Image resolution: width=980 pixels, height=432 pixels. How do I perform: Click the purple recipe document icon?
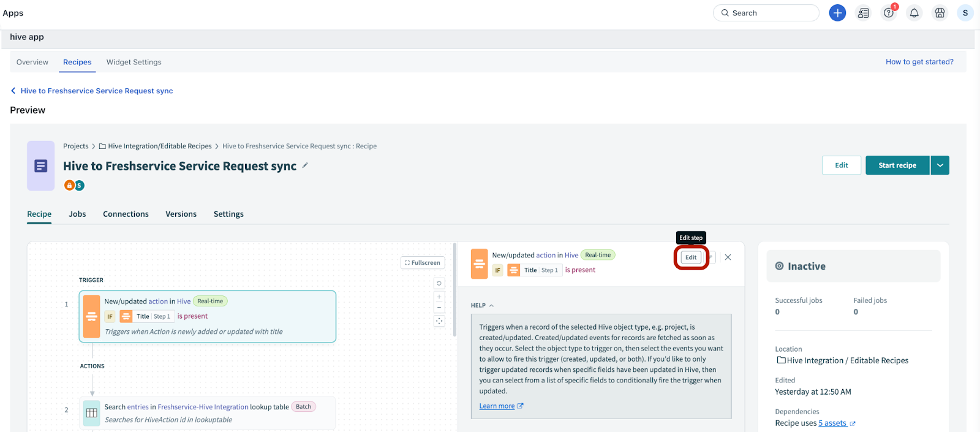41,166
